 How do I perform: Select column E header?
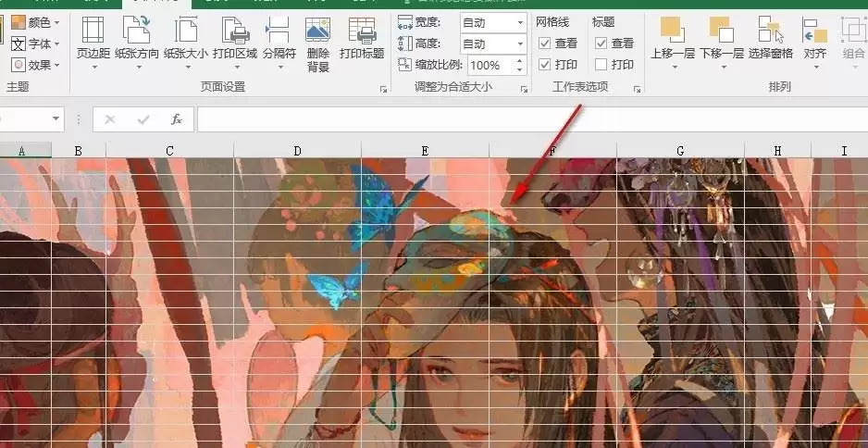[x=425, y=151]
